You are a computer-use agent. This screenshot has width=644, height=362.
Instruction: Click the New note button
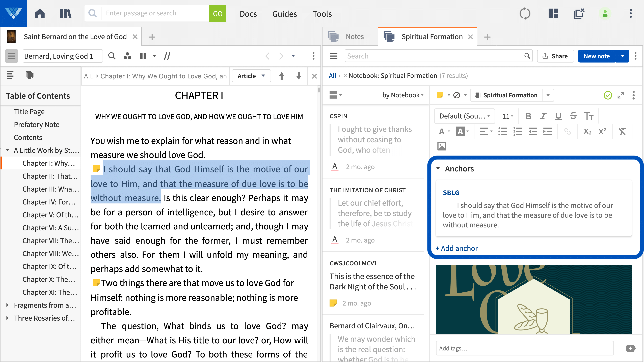(x=597, y=56)
